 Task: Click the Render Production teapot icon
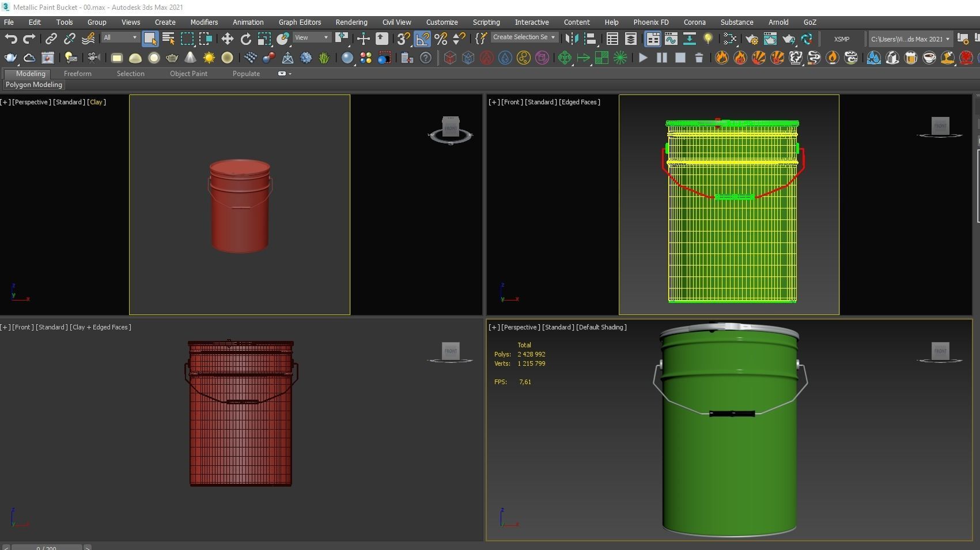(789, 39)
